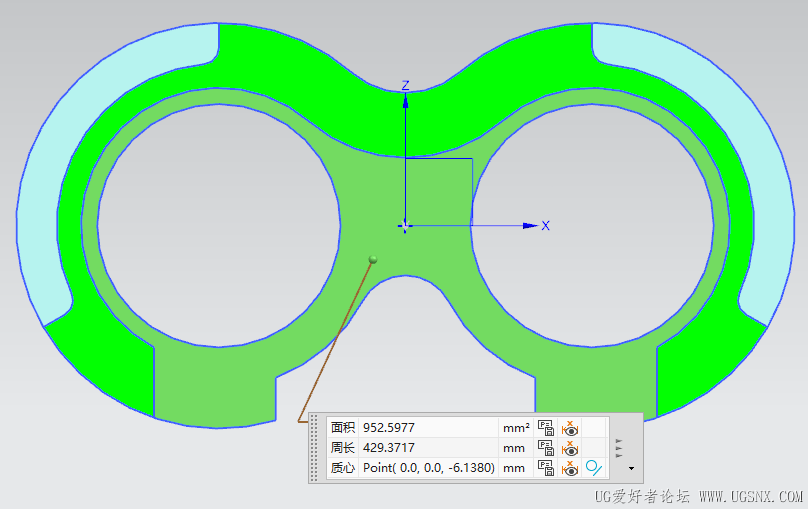The height and width of the screenshot is (509, 808).
Task: Click the save-expression icon in the 面积 row
Action: [x=546, y=428]
